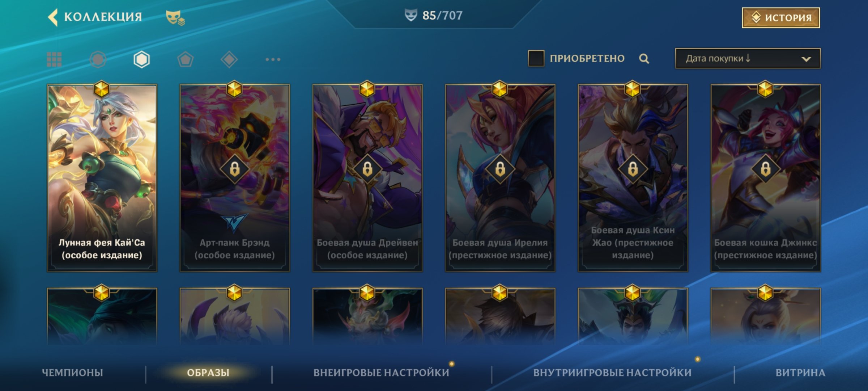This screenshot has height=391, width=868.
Task: Go back using the Коллекция arrow
Action: click(53, 17)
